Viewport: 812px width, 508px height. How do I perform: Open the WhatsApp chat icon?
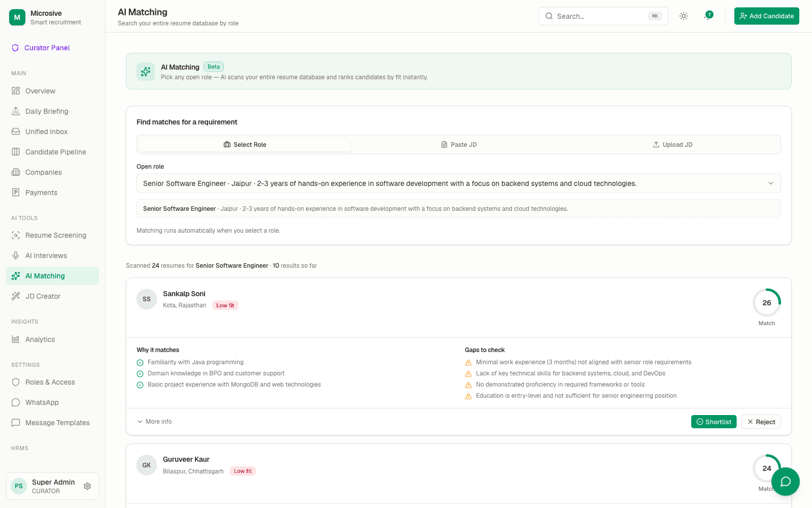point(16,402)
